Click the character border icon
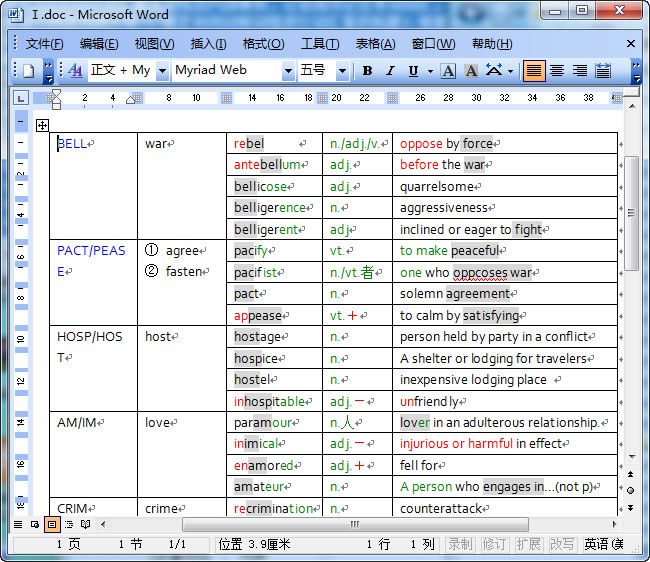Image resolution: width=650 pixels, height=562 pixels. tap(448, 71)
